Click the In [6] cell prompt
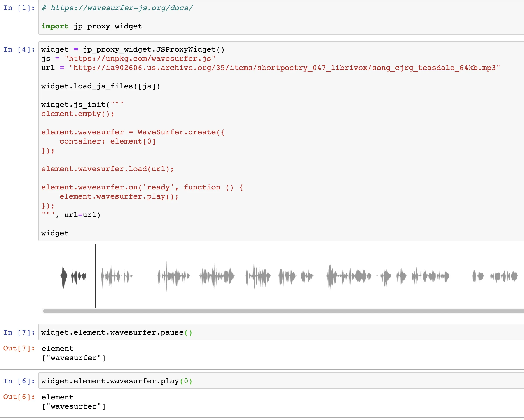The width and height of the screenshot is (524, 420). pyautogui.click(x=19, y=381)
